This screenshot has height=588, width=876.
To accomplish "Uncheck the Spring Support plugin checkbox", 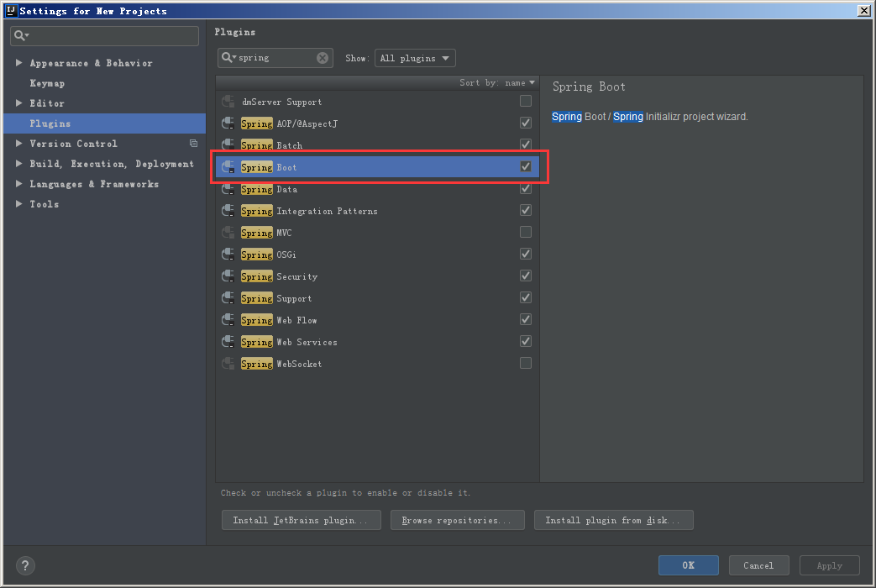I will pos(526,297).
